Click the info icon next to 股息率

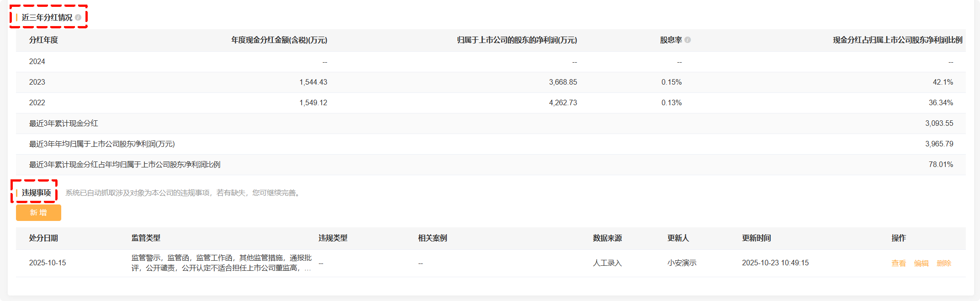(x=688, y=40)
